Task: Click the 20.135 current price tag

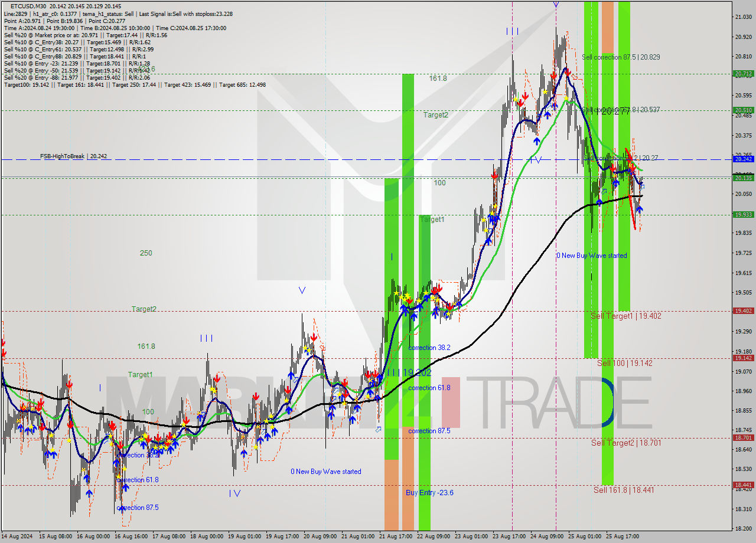Action: click(743, 178)
